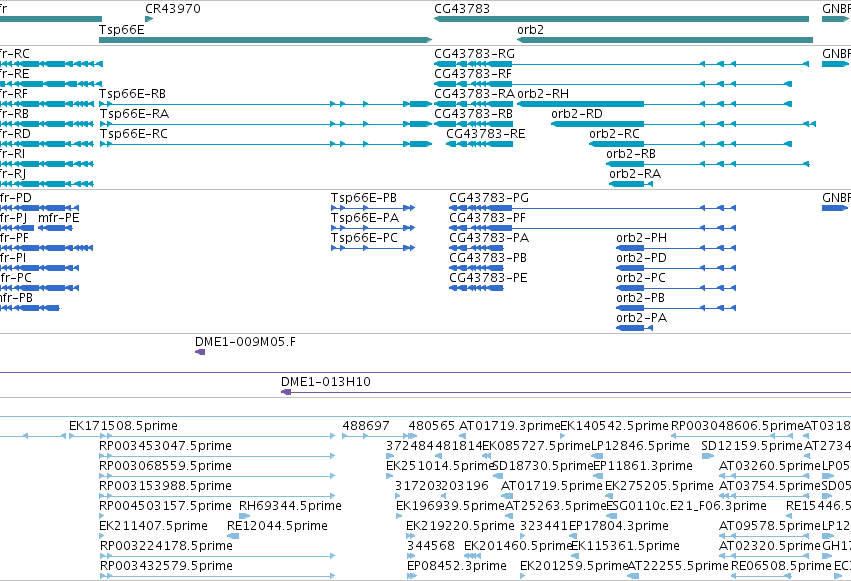The height and width of the screenshot is (581, 851).
Task: Click the 480565 feature label
Action: [431, 426]
